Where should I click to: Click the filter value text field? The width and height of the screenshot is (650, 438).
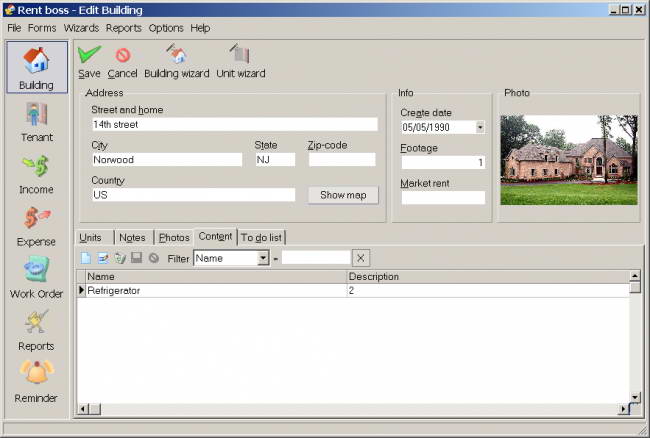[316, 258]
